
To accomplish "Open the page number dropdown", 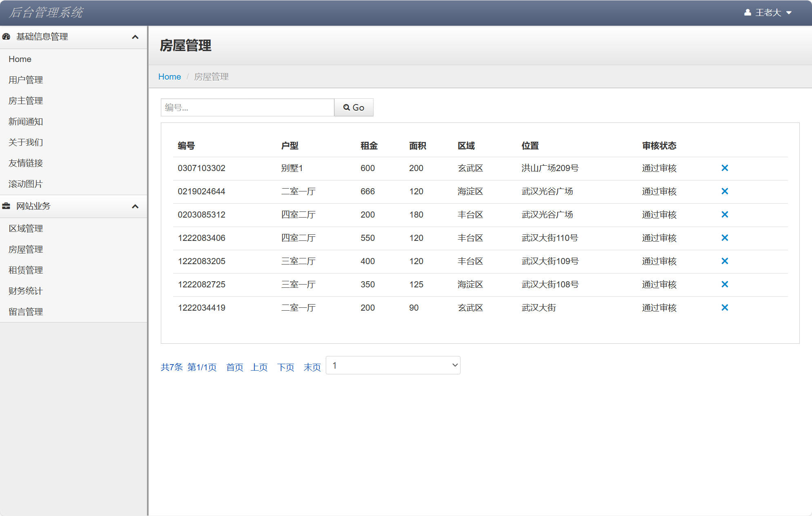I will click(x=393, y=365).
